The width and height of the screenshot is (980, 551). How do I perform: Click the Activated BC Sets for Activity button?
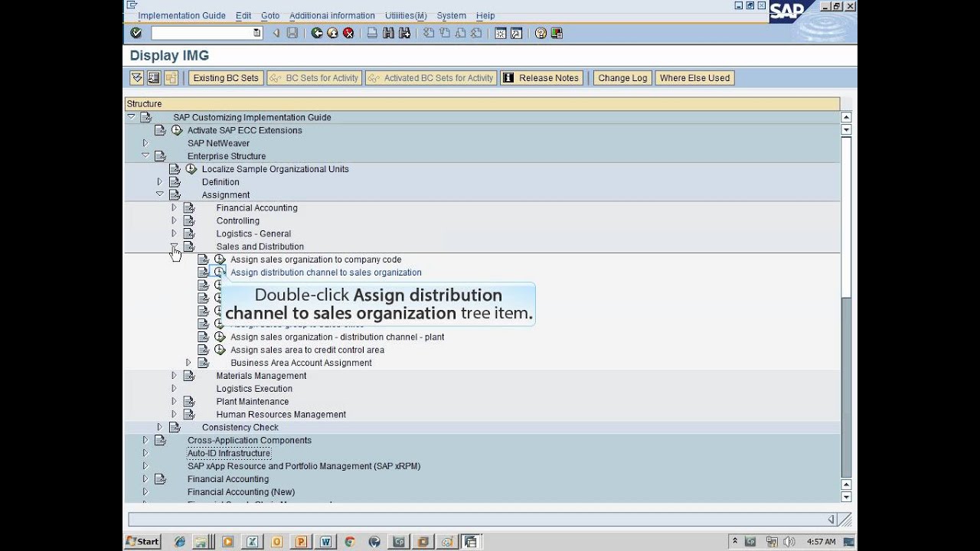pos(431,78)
